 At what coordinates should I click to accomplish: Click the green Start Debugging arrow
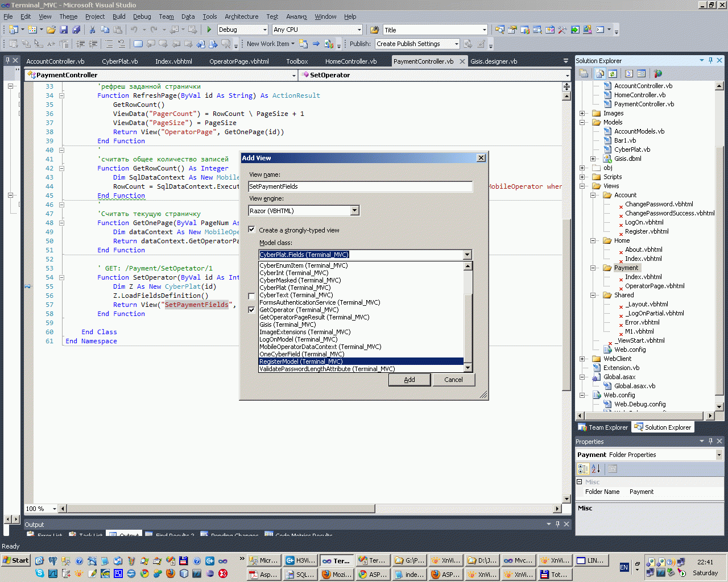[209, 30]
